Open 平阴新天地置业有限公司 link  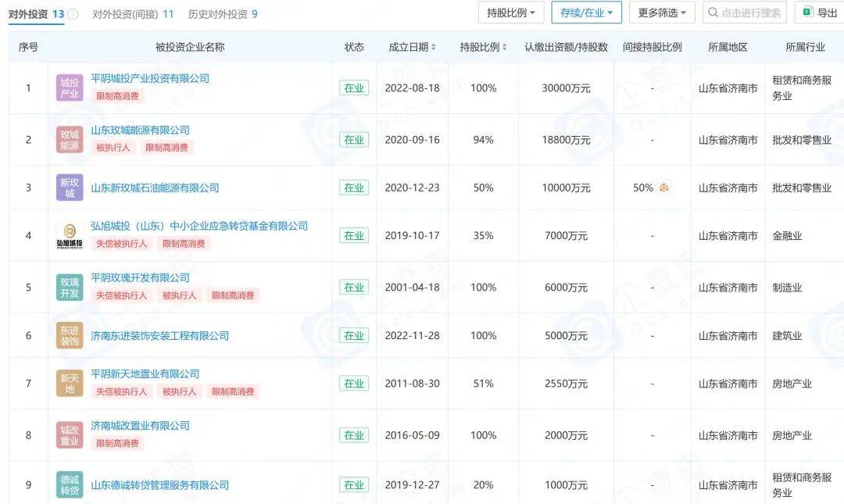point(145,374)
